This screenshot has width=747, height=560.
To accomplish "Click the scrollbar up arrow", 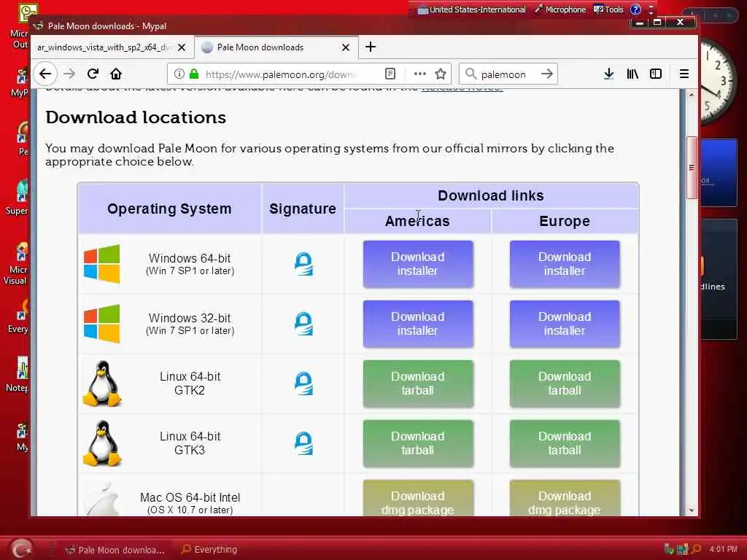I will pyautogui.click(x=692, y=96).
